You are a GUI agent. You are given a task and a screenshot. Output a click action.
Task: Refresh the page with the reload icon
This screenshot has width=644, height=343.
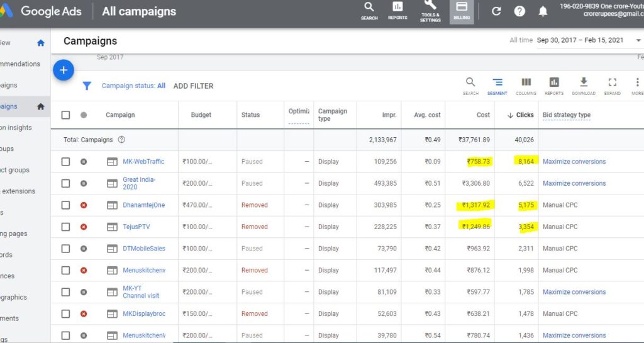[x=496, y=11]
